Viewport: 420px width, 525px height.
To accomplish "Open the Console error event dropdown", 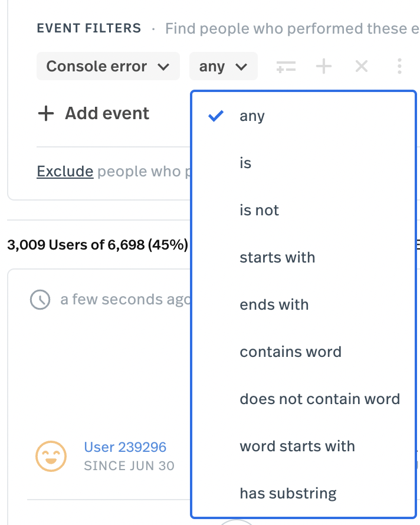I will 108,66.
